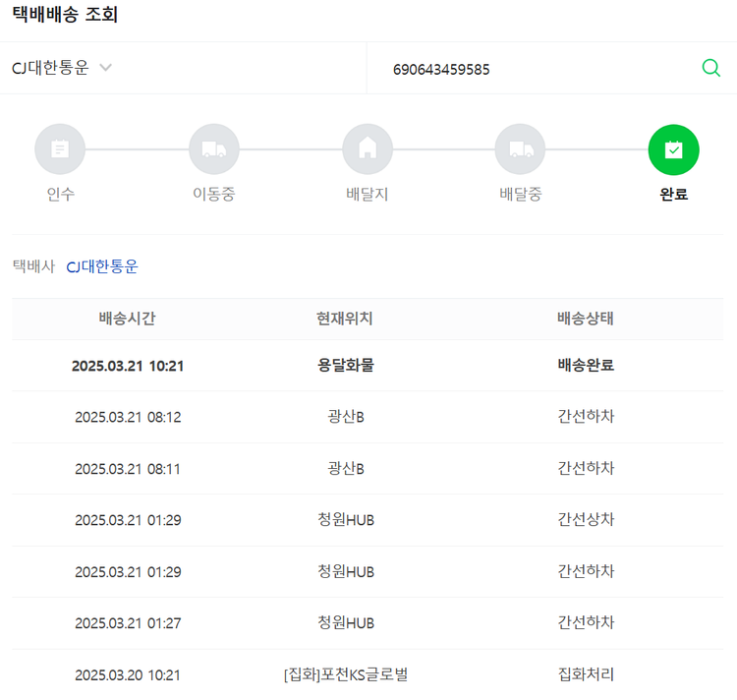The height and width of the screenshot is (700, 737).
Task: Expand courier list with chevron arrow
Action: click(x=106, y=68)
